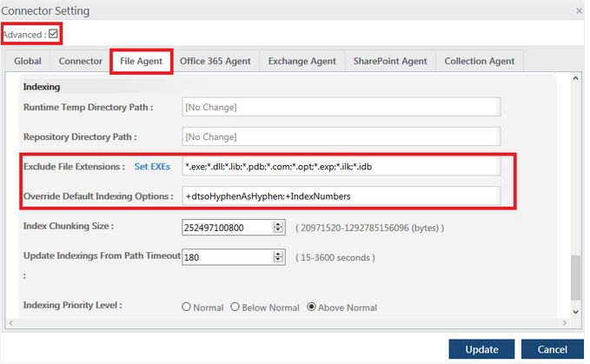590x364 pixels.
Task: Select Normal indexing priority level
Action: (x=187, y=308)
